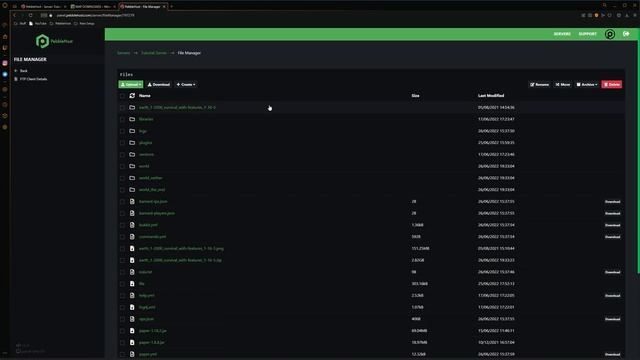Click the logs folder icon
The height and width of the screenshot is (360, 640).
coord(132,131)
